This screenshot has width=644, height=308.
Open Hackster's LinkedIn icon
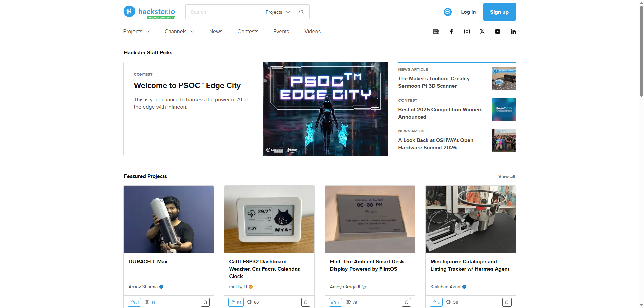pos(513,32)
